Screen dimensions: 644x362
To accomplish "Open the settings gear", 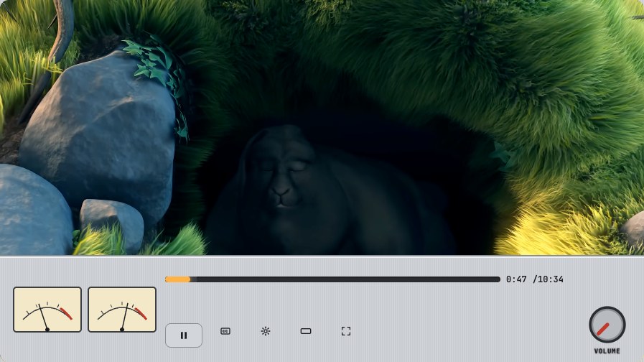I will tap(266, 331).
